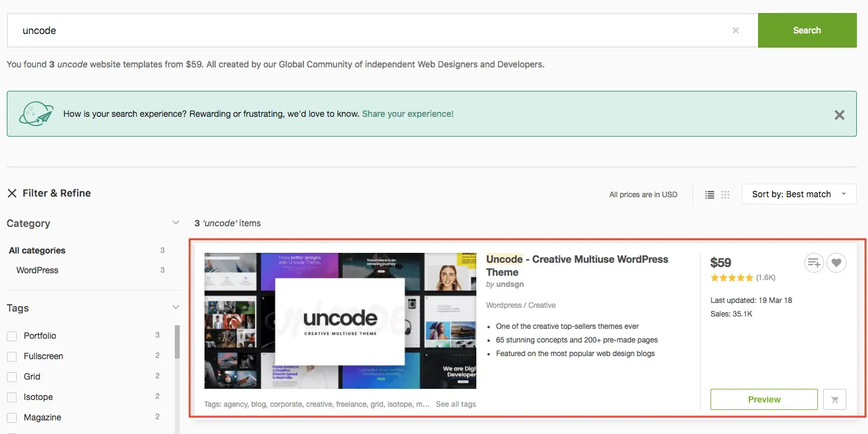This screenshot has height=434, width=868.
Task: Open Creative category breadcrumb link
Action: pos(542,305)
